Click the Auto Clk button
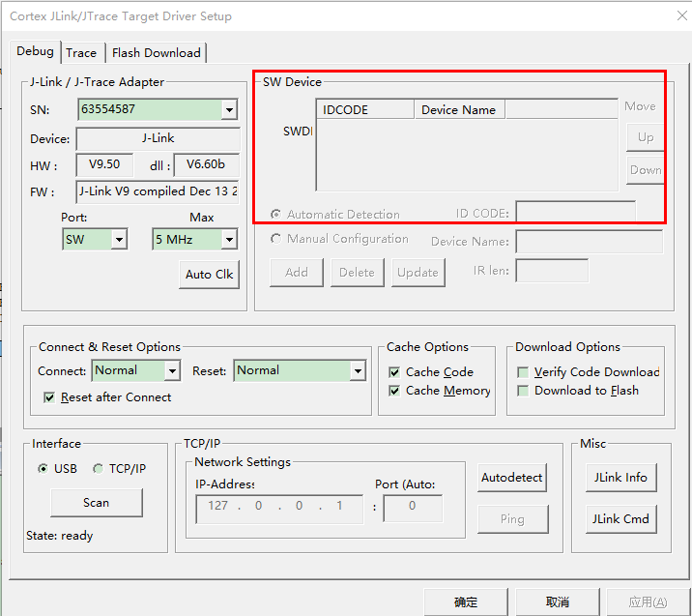 [x=210, y=275]
